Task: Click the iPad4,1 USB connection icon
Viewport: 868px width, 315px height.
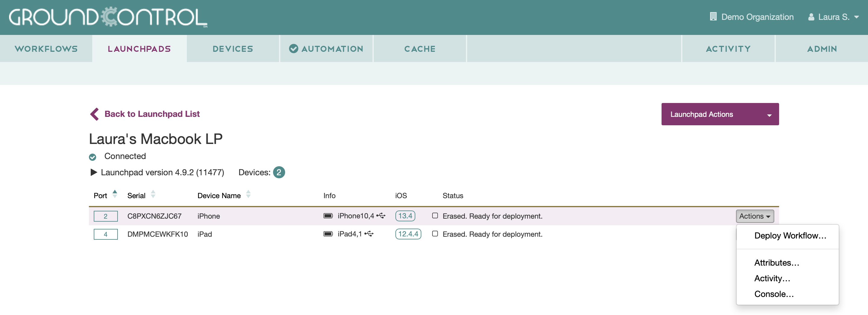Action: coord(369,234)
